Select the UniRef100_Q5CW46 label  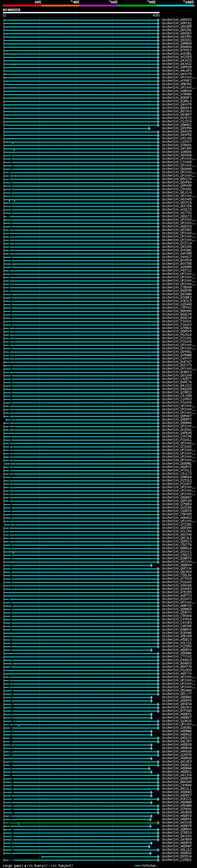click(x=176, y=690)
